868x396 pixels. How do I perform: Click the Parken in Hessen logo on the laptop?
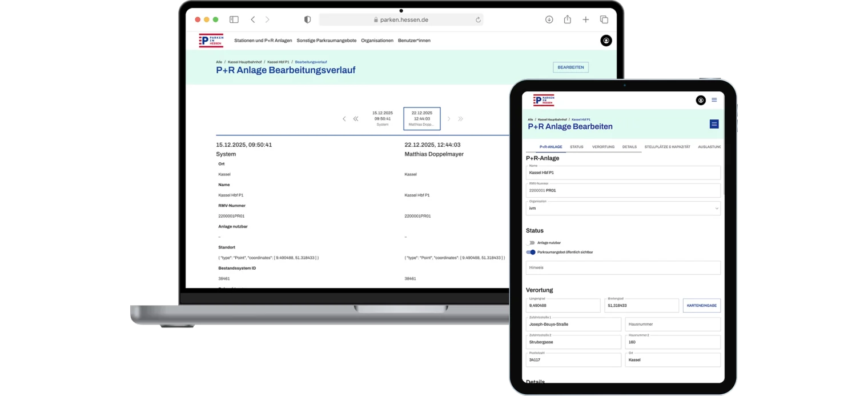point(211,41)
